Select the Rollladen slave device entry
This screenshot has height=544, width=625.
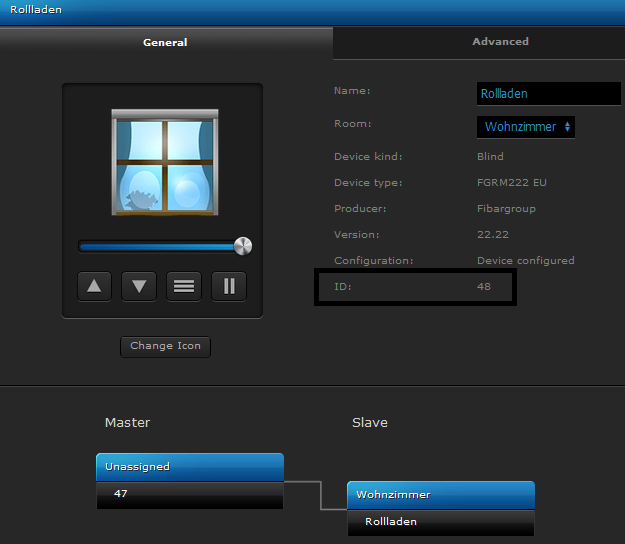(440, 522)
